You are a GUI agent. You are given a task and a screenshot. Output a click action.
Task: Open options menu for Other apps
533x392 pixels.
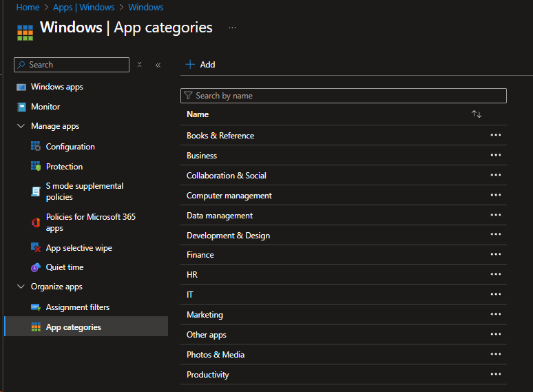point(496,334)
